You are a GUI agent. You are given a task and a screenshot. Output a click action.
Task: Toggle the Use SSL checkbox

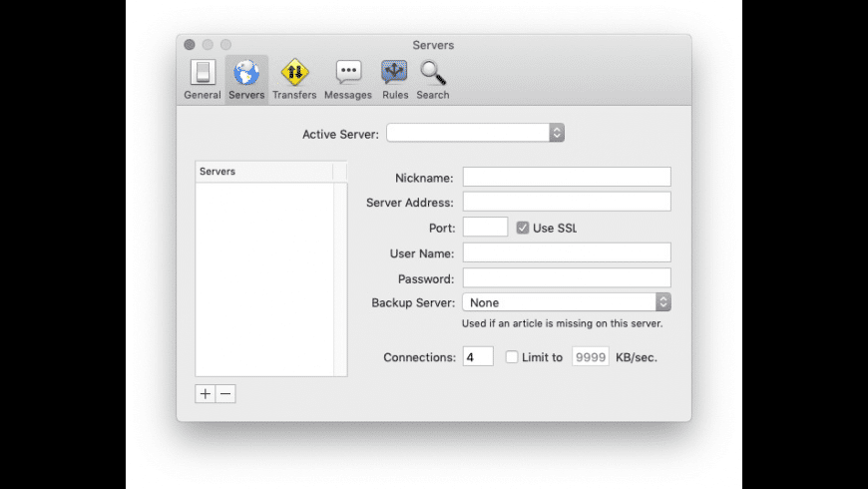(523, 228)
